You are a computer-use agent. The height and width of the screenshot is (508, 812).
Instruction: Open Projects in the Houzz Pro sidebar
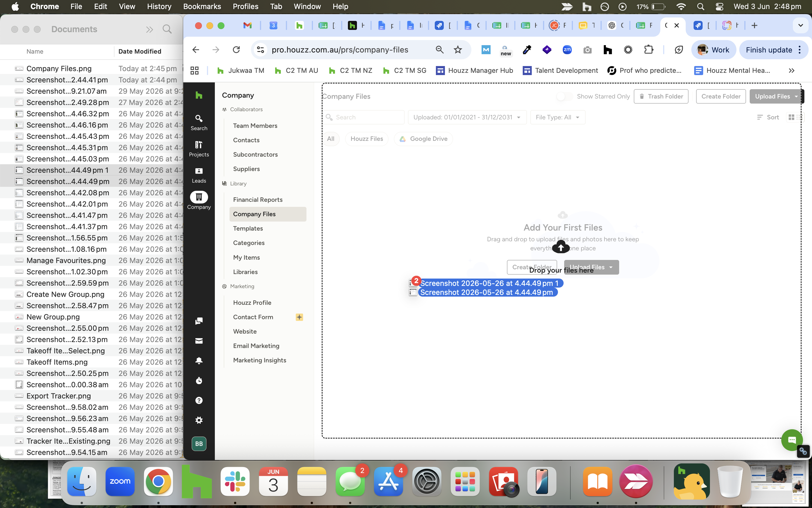(x=199, y=149)
